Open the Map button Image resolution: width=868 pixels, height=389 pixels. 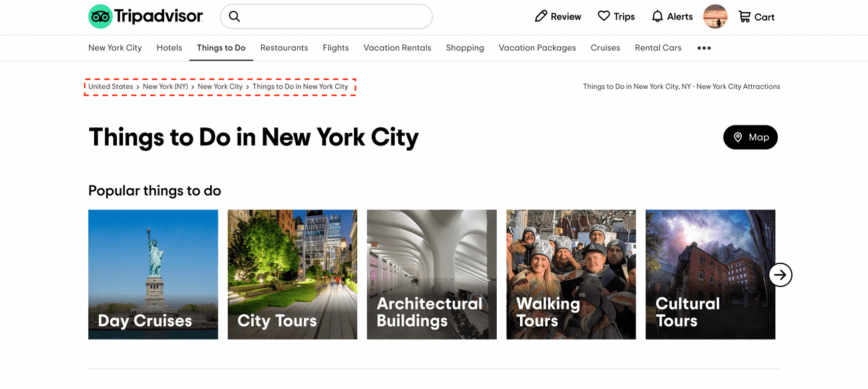click(x=750, y=137)
